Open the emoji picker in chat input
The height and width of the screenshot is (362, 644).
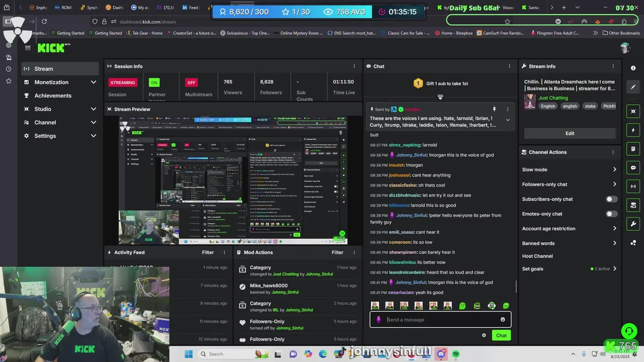tap(503, 320)
